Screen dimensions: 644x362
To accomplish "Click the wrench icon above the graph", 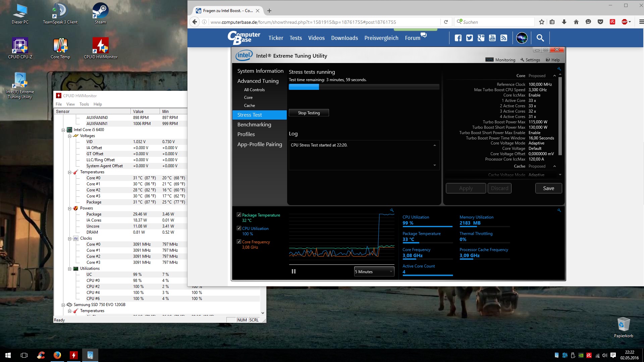I will pyautogui.click(x=392, y=210).
